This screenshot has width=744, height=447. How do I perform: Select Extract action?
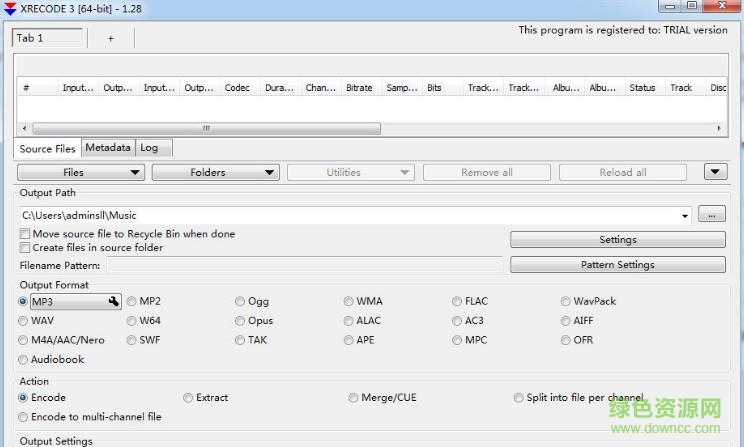pyautogui.click(x=188, y=398)
